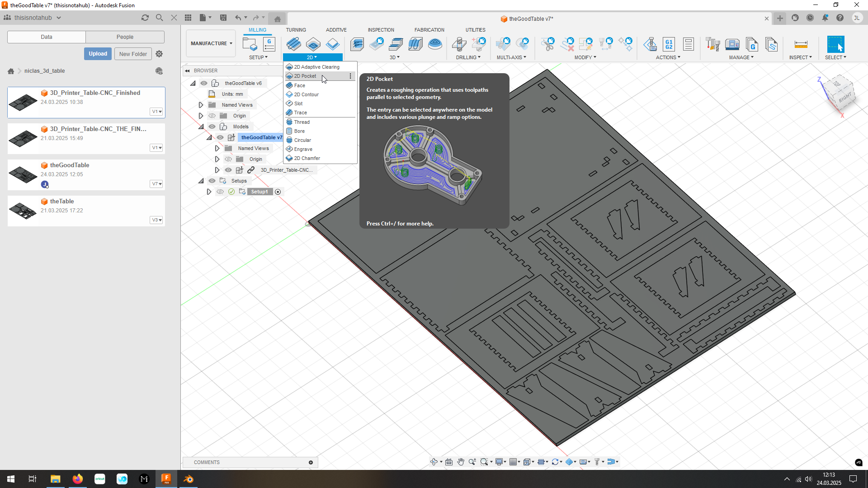Open the Drilling dropdown menu
This screenshot has height=488, width=868.
(x=468, y=57)
